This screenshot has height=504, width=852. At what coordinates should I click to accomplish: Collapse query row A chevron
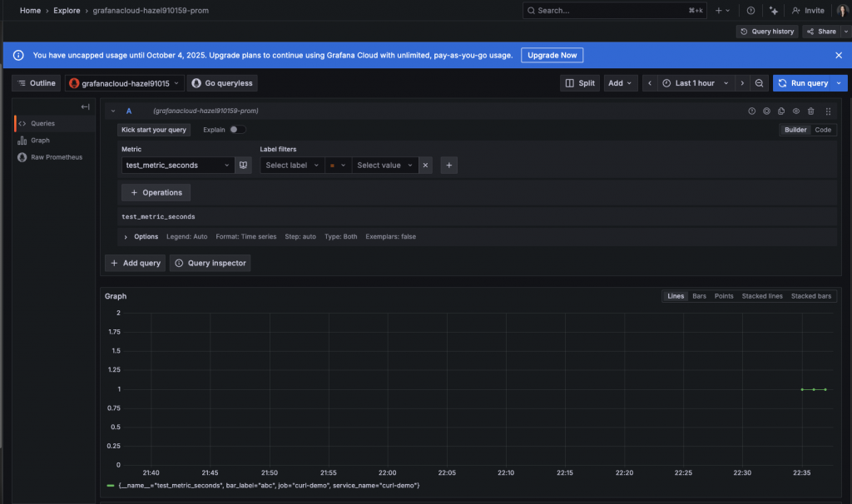[113, 111]
